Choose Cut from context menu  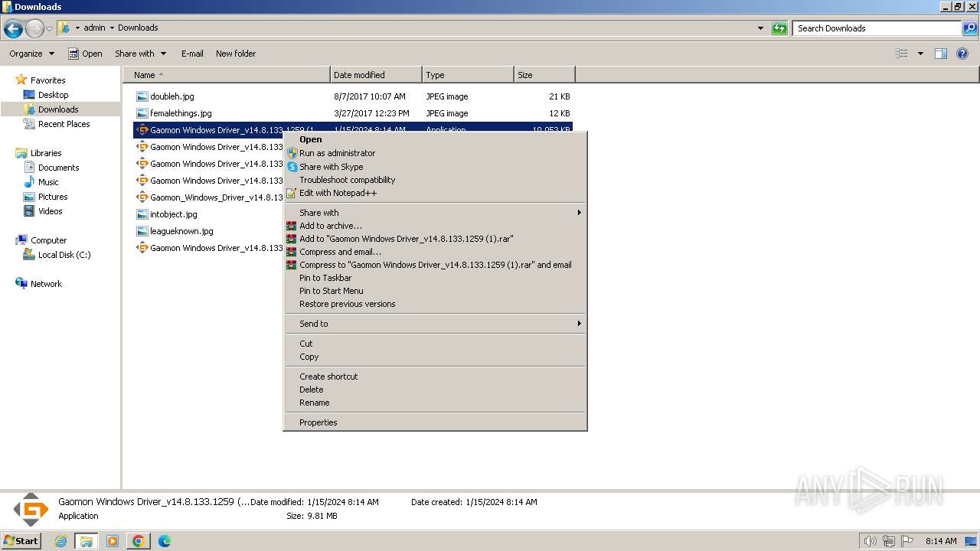[x=435, y=344]
